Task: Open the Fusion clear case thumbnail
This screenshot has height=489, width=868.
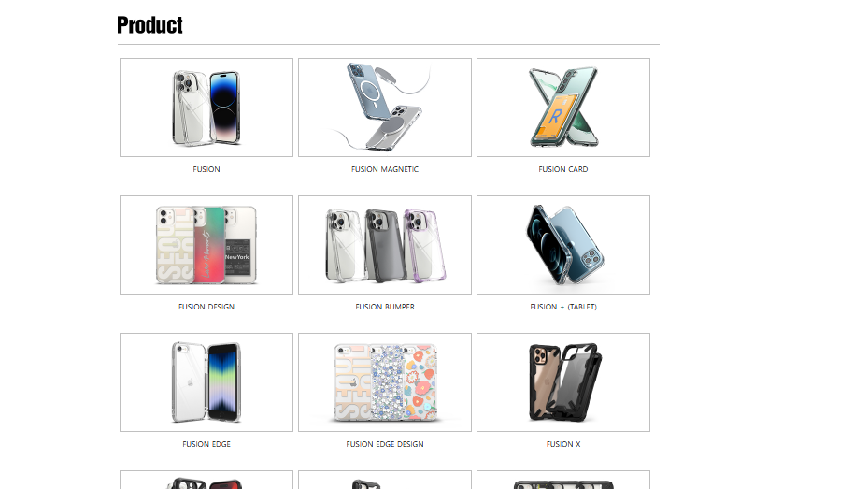Action: [x=206, y=108]
